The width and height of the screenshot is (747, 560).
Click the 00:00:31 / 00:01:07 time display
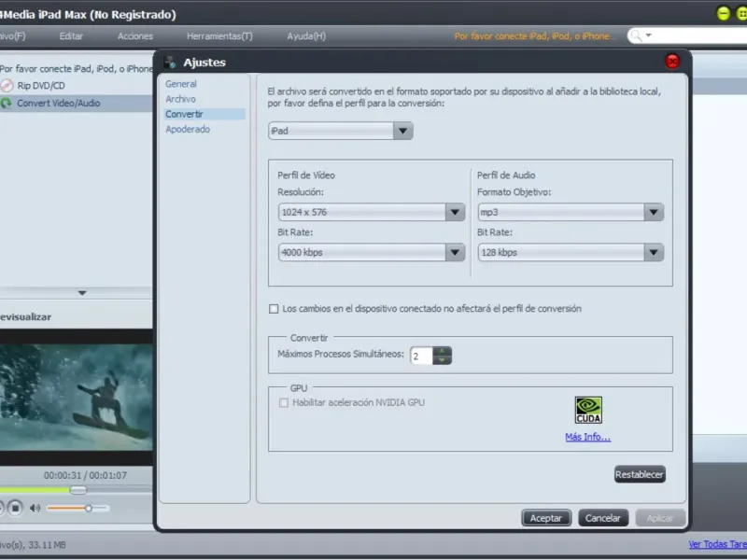click(85, 475)
